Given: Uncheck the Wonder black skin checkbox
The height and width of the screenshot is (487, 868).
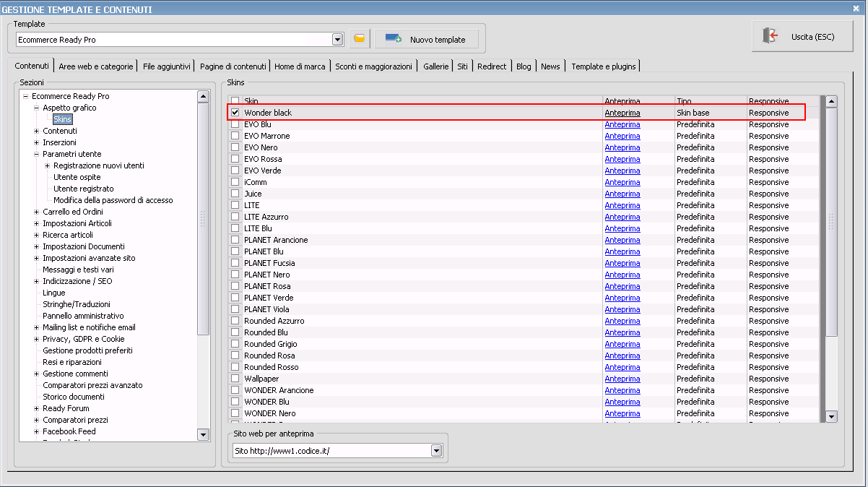Looking at the screenshot, I should (235, 113).
